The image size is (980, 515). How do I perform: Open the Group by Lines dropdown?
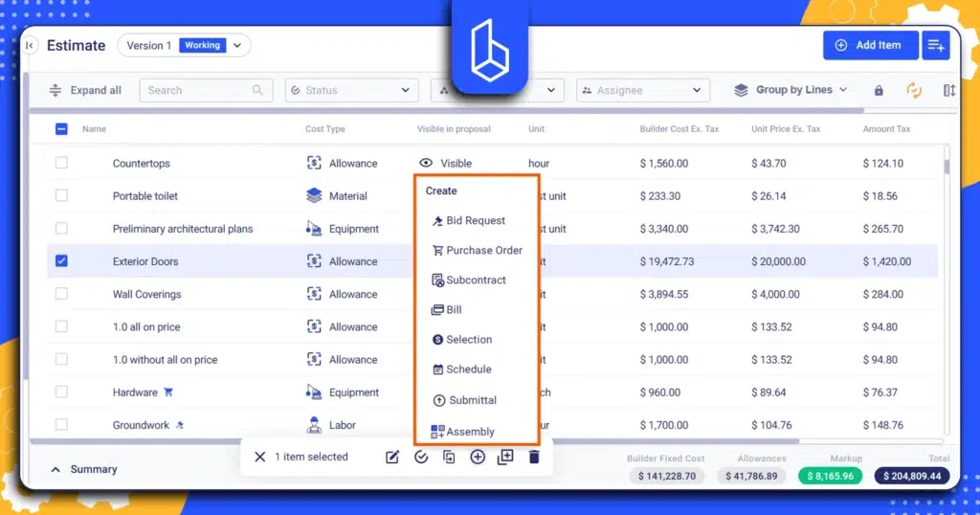(x=791, y=90)
